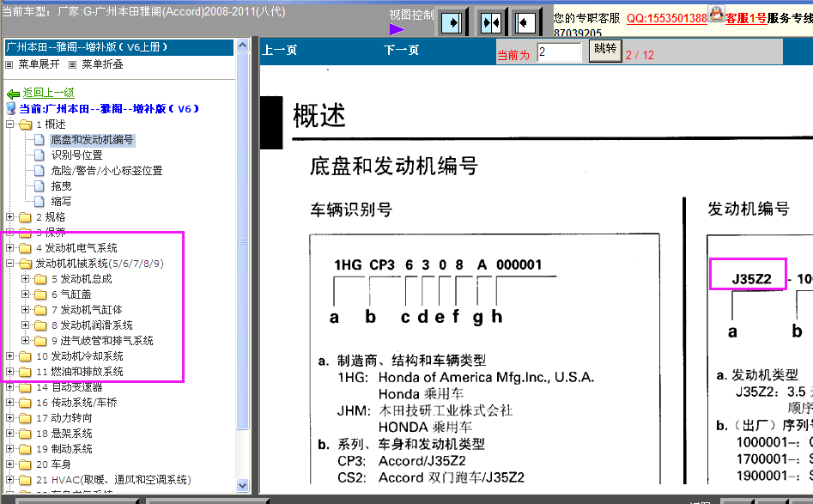Select 18 悬架系统 folder

pos(64,434)
